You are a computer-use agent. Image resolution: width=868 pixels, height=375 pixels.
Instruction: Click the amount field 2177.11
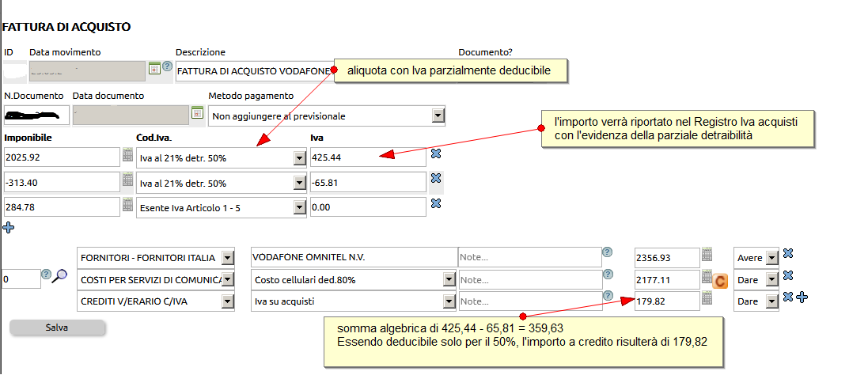[667, 280]
